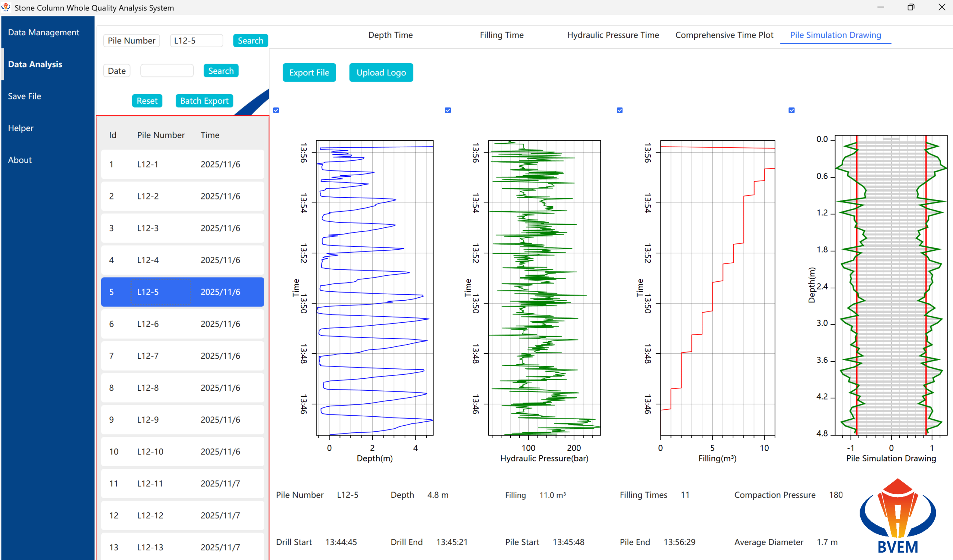Toggle the Pile Simulation Drawing chart checkbox
Image resolution: width=953 pixels, height=560 pixels.
click(x=791, y=111)
